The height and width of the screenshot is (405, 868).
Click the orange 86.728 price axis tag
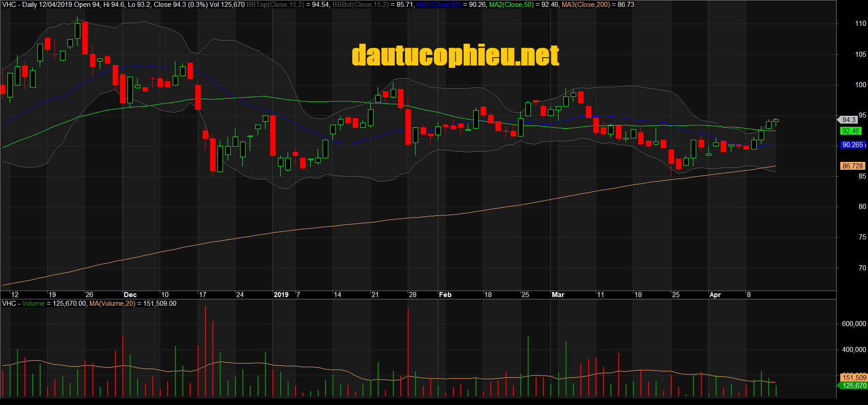852,166
